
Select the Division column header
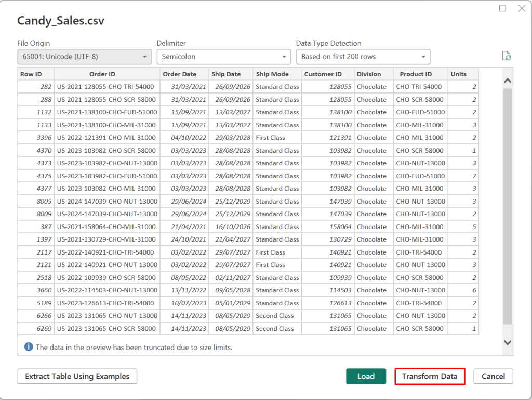pyautogui.click(x=374, y=74)
